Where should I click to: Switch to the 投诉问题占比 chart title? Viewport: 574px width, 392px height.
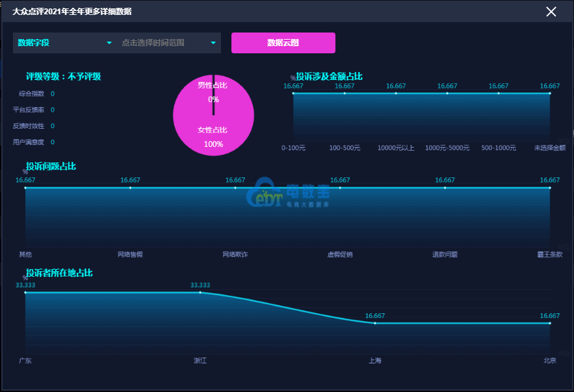click(49, 166)
